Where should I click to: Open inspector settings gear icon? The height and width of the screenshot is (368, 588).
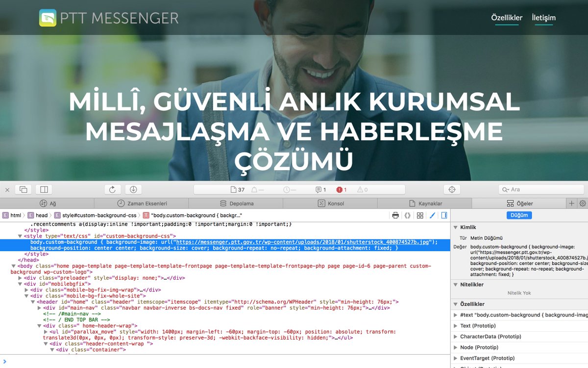point(583,203)
